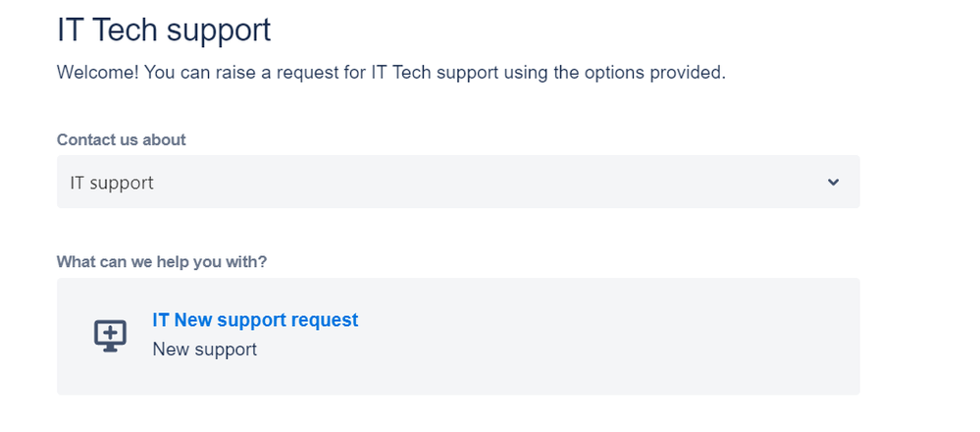The height and width of the screenshot is (432, 980).
Task: Click the word 'support' in the page heading
Action: pos(218,29)
